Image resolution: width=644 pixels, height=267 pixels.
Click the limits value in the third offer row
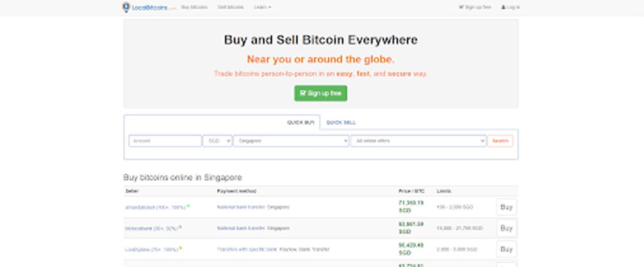pos(457,249)
